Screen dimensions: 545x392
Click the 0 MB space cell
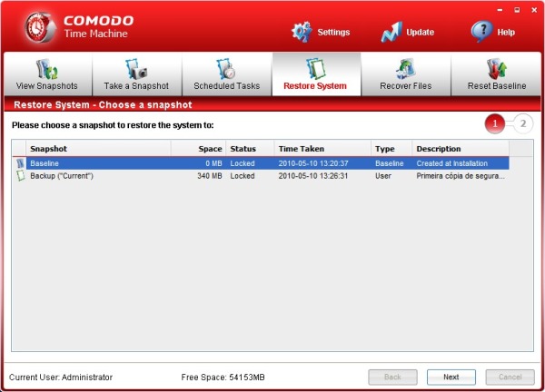(x=213, y=163)
